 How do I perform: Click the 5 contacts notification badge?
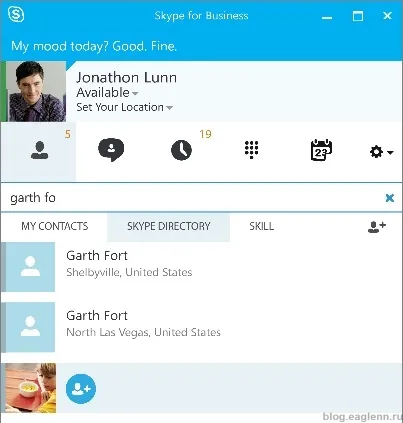coord(68,134)
